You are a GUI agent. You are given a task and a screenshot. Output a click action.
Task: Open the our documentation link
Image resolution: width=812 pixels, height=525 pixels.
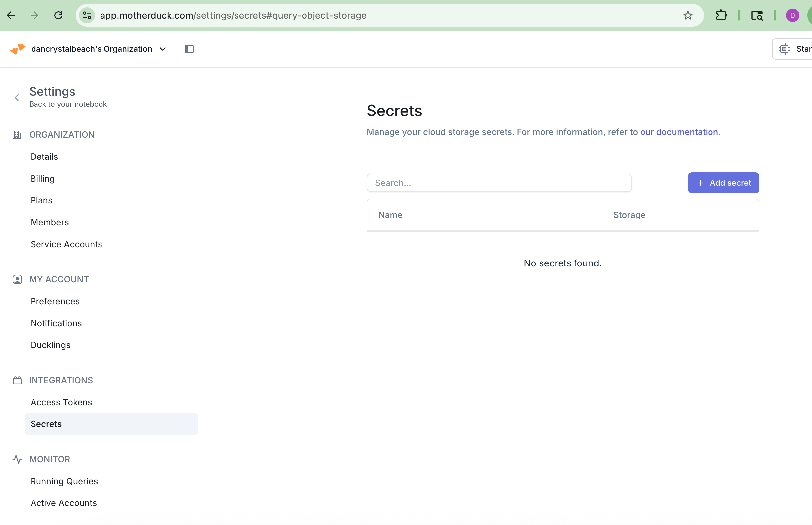[679, 132]
